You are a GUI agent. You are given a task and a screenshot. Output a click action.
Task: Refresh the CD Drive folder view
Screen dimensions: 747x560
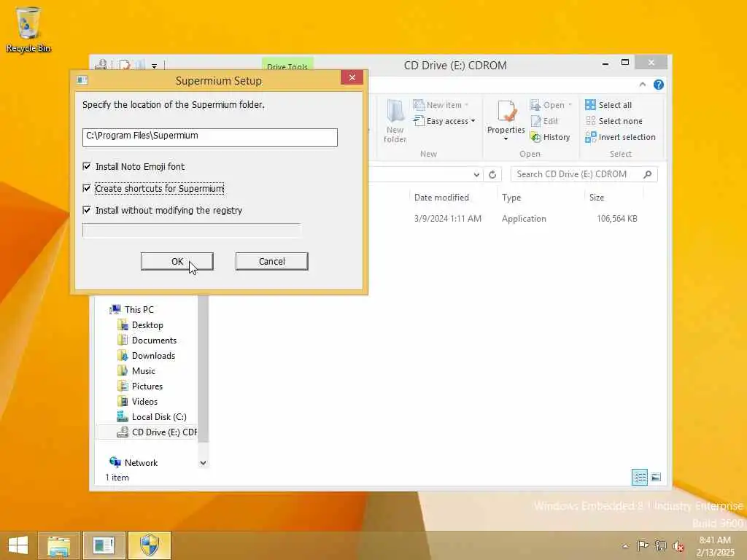coord(492,175)
